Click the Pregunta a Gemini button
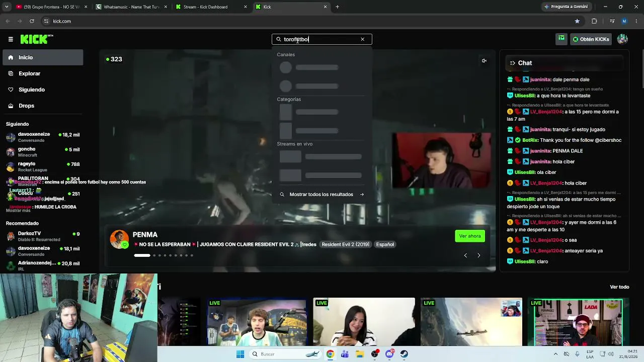 pyautogui.click(x=566, y=7)
